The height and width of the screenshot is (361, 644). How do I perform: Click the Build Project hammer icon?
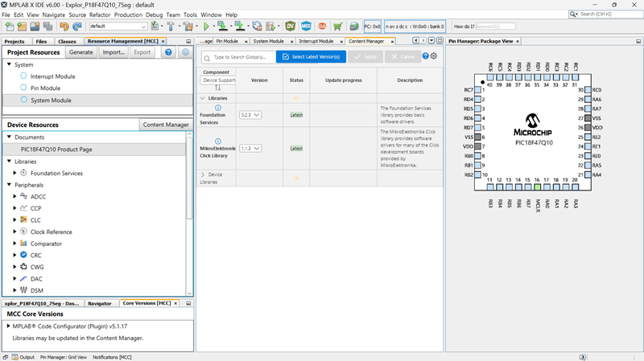pyautogui.click(x=171, y=27)
